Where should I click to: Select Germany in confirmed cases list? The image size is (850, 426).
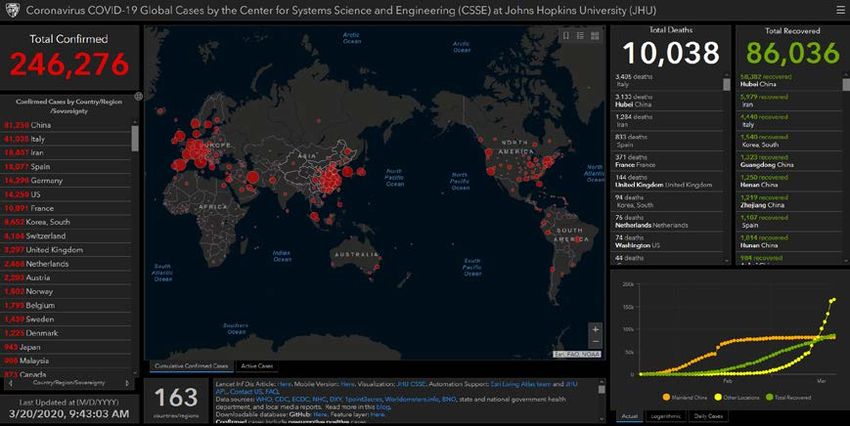click(x=66, y=180)
